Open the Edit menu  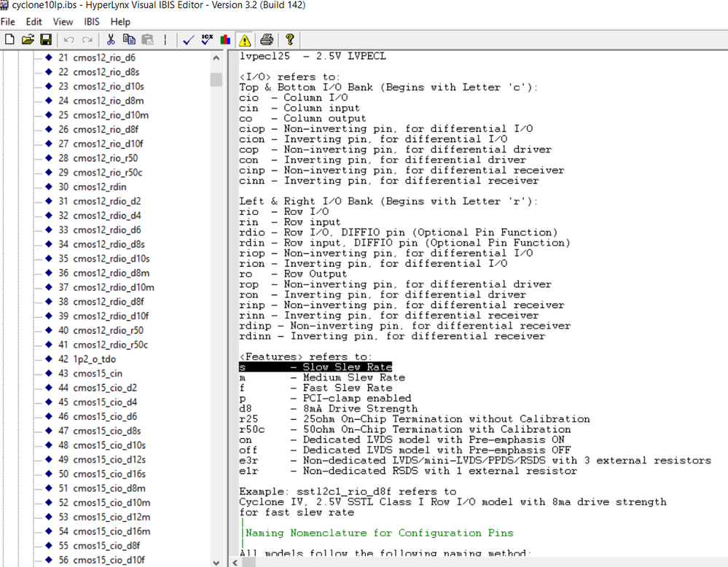[x=34, y=22]
